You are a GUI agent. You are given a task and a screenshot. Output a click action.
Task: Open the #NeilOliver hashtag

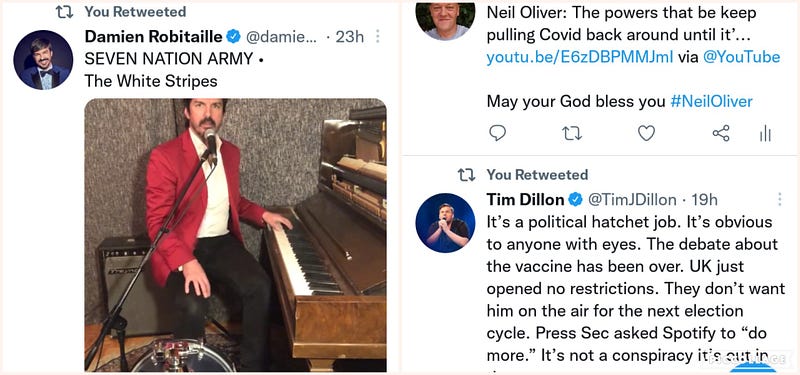coord(711,102)
